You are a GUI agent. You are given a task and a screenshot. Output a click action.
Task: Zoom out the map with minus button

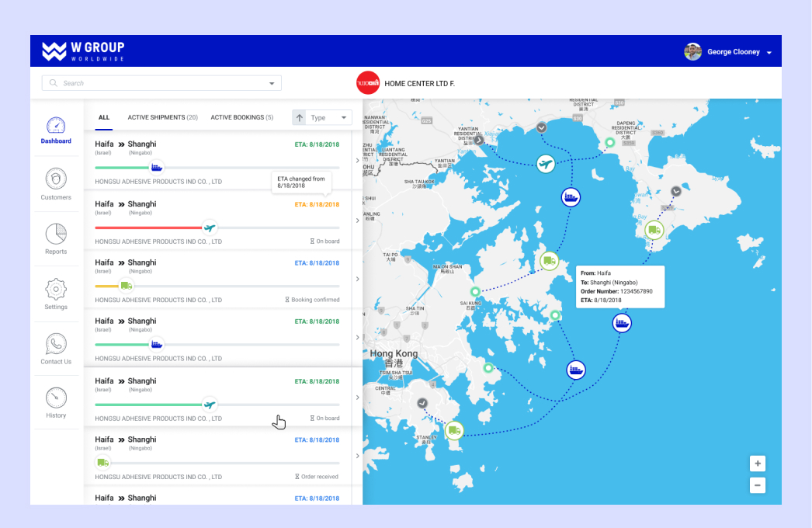point(758,485)
